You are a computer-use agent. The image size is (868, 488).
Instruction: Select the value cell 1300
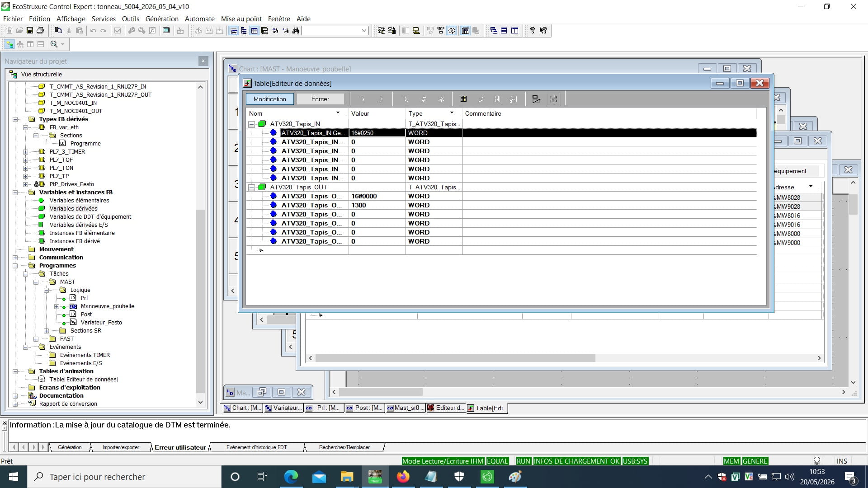coord(377,205)
